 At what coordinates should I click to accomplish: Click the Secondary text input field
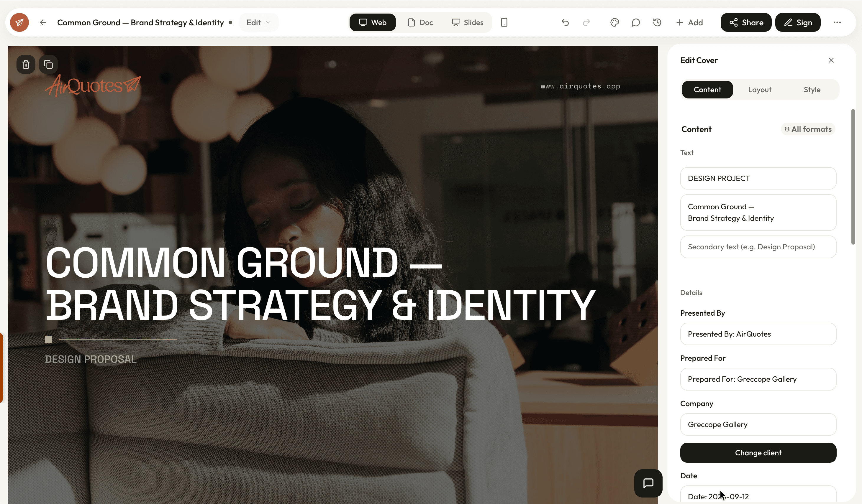(758, 247)
